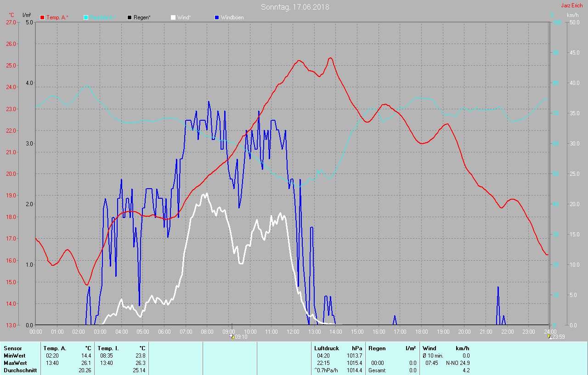
Task: Click the Sonntag, 17.06.2018 chart title
Action: point(295,7)
